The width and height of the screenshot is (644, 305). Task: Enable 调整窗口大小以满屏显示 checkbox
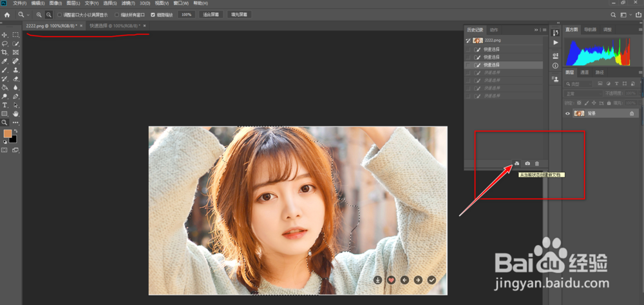coord(59,15)
